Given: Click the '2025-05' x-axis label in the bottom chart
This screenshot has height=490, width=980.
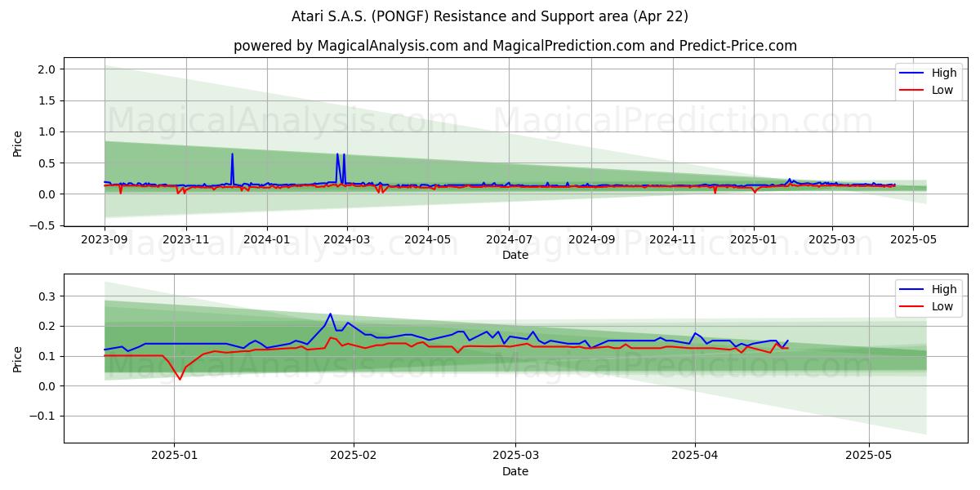Looking at the screenshot, I should coord(869,457).
